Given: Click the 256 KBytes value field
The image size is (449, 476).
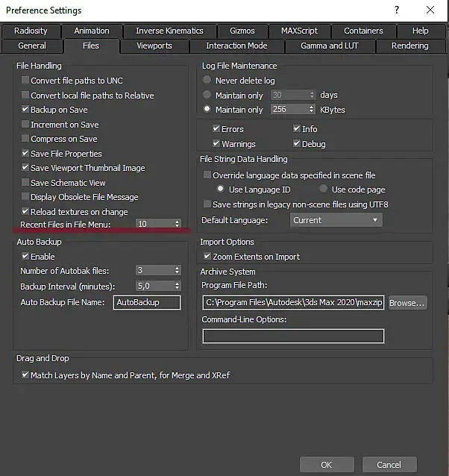Looking at the screenshot, I should [289, 109].
